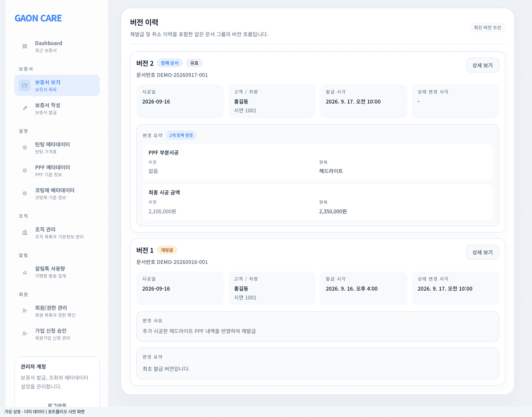
Task: Click 시연 1001 in 버전 2 card
Action: (x=245, y=111)
